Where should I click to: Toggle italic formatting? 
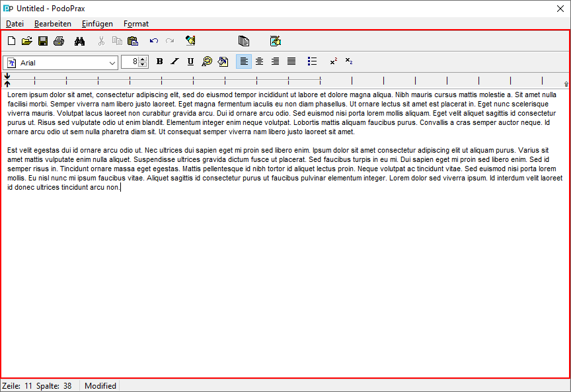point(175,61)
